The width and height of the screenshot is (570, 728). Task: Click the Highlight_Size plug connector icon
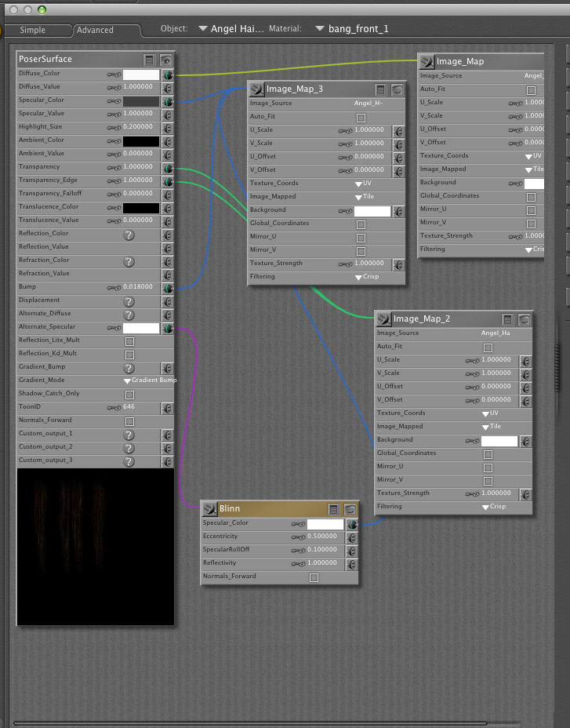click(168, 128)
